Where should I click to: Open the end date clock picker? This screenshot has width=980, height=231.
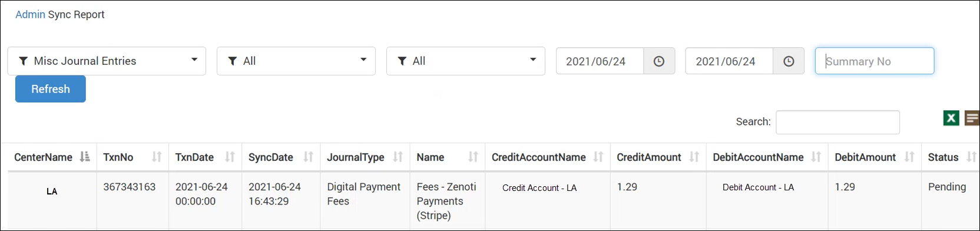(789, 61)
